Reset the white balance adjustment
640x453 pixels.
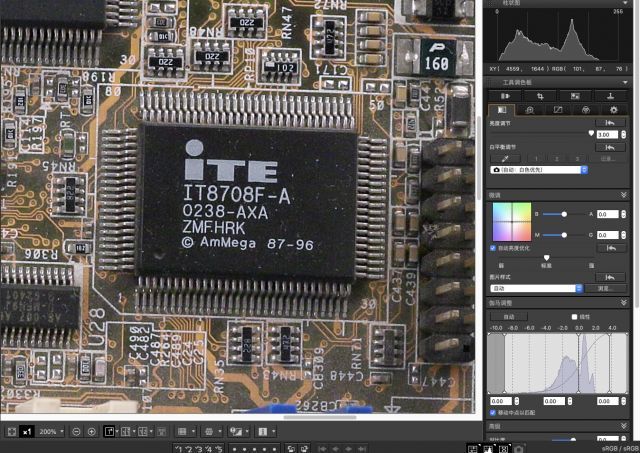pyautogui.click(x=610, y=147)
